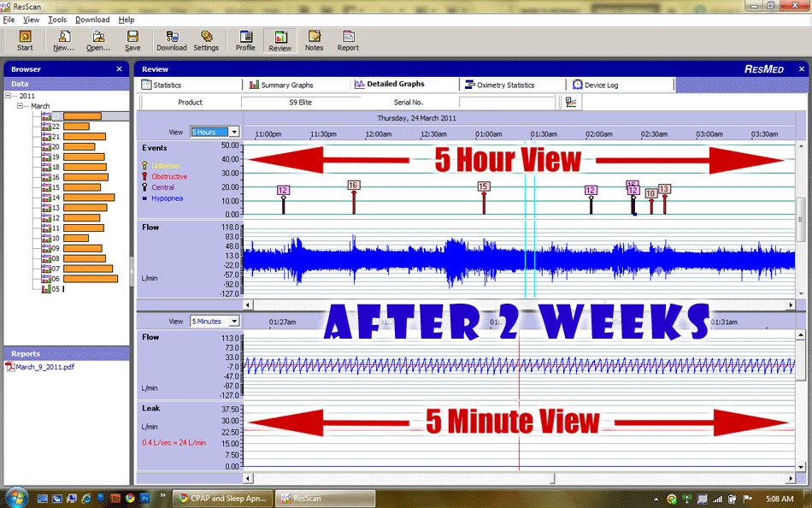Click the graph options icon beside Serial No.
This screenshot has width=812, height=508.
(x=570, y=102)
